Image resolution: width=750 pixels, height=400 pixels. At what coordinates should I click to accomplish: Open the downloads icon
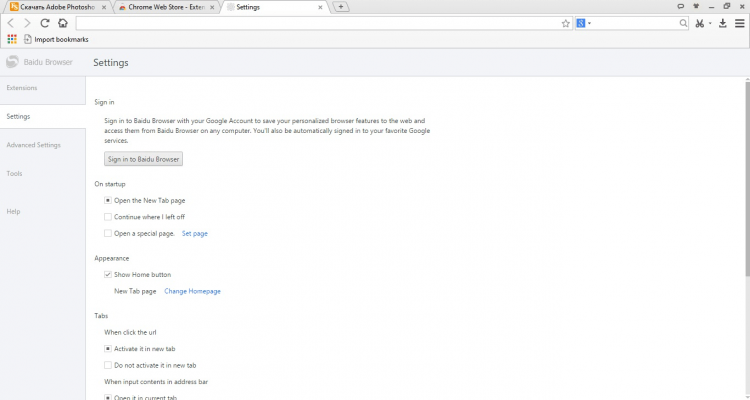click(x=723, y=23)
